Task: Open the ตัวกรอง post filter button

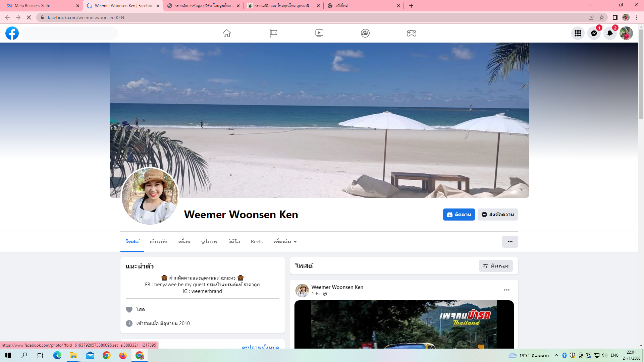Action: pos(496,266)
